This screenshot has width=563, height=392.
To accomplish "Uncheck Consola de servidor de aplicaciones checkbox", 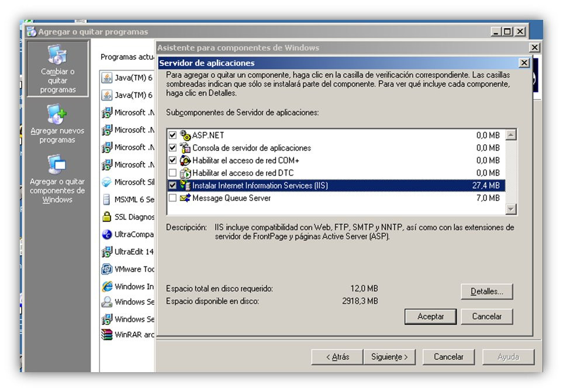I will (172, 148).
